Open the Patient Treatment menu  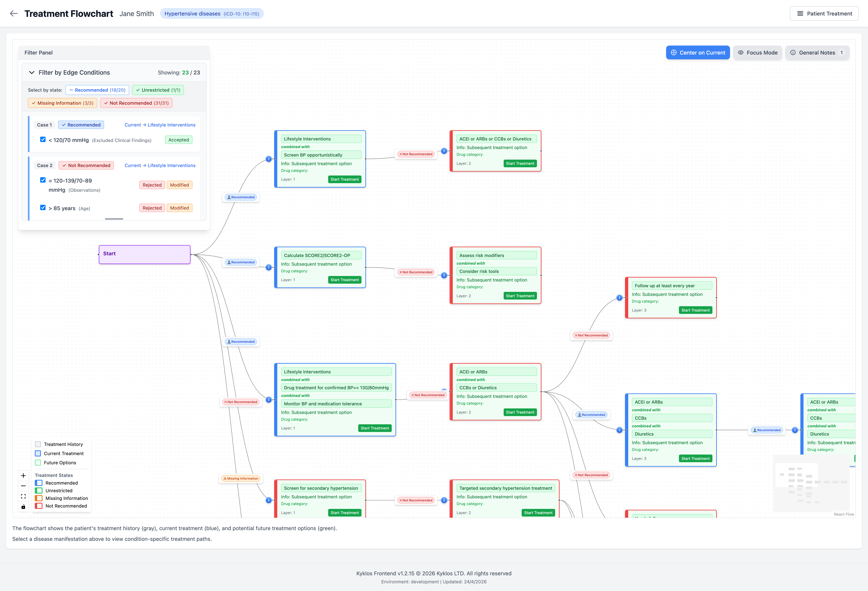click(x=824, y=13)
